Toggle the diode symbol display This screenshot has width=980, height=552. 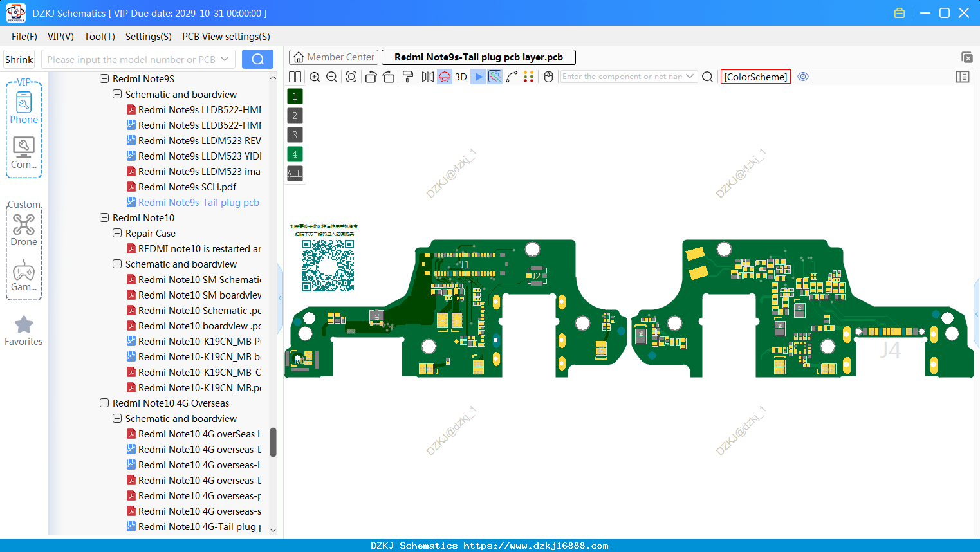click(x=478, y=77)
